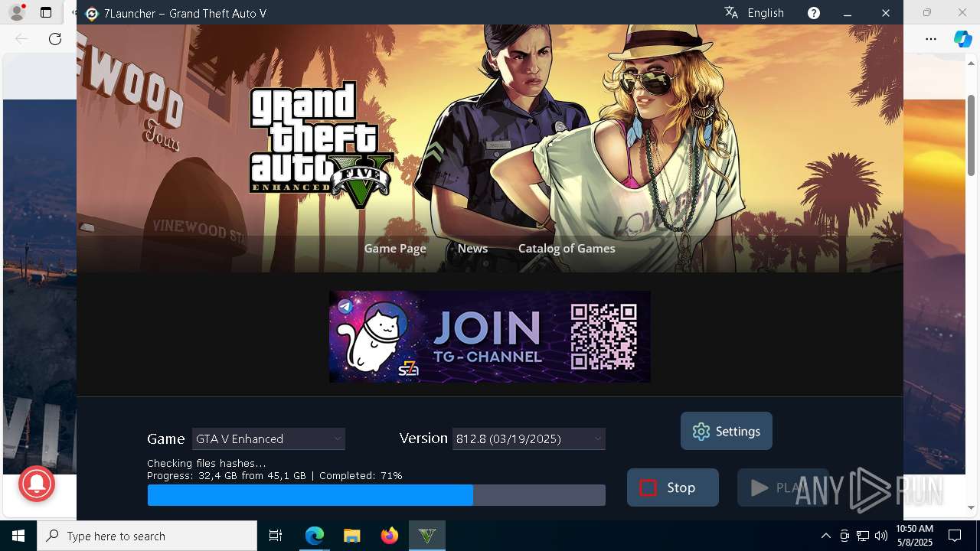
Task: Click the browser back arrow
Action: click(x=21, y=38)
